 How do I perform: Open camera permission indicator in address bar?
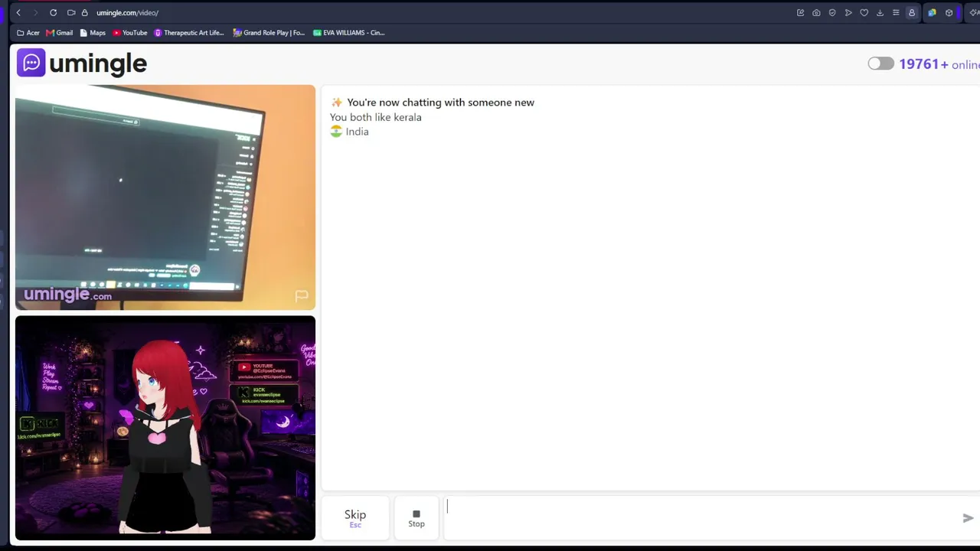click(71, 13)
